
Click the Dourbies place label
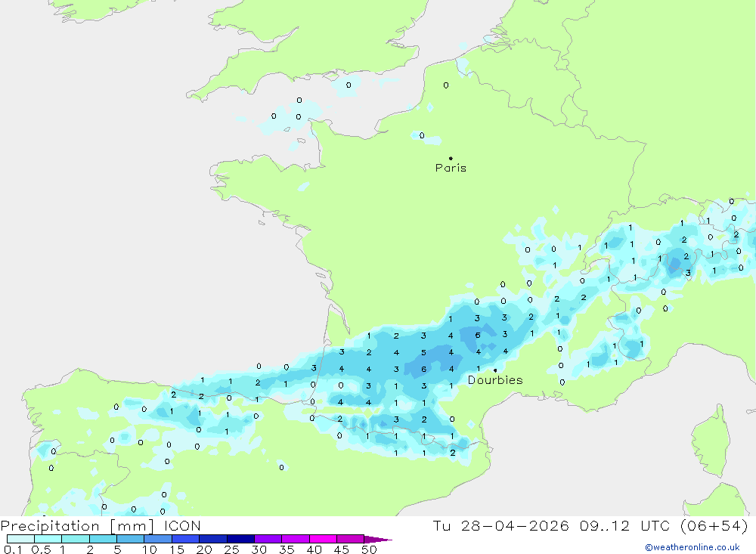click(495, 380)
